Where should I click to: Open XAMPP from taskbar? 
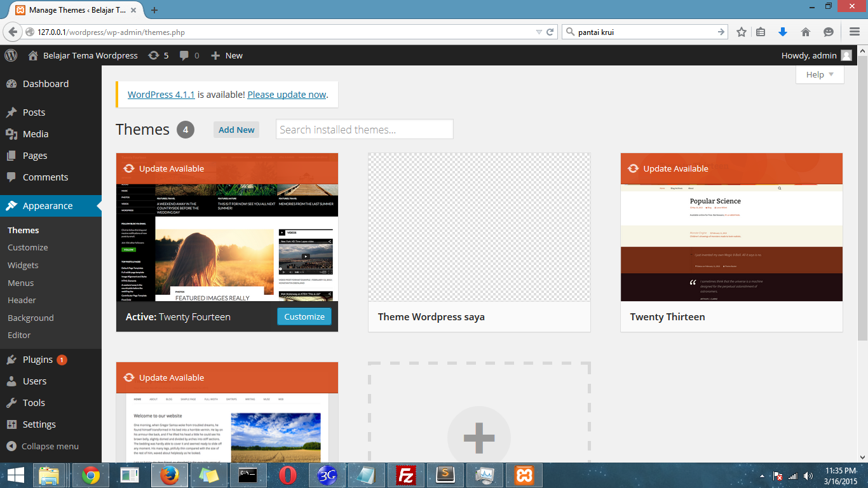point(524,475)
